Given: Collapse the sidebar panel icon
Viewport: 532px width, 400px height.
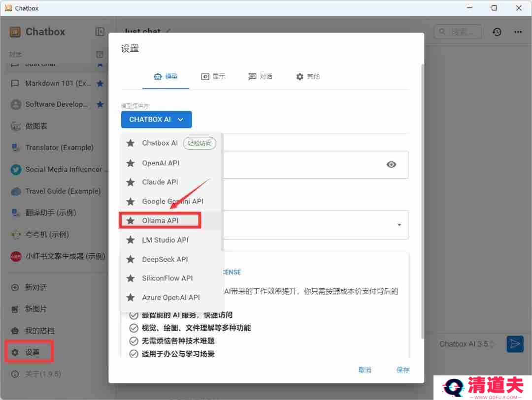Looking at the screenshot, I should 100,32.
